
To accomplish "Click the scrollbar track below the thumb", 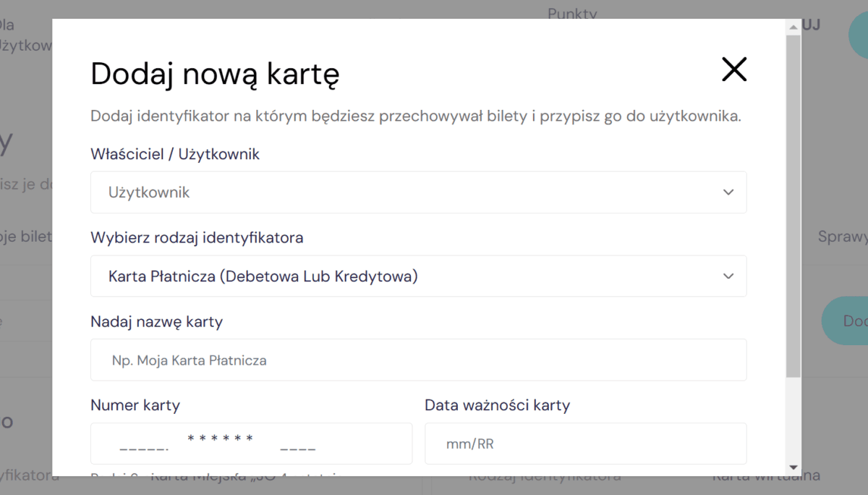I will [x=793, y=420].
